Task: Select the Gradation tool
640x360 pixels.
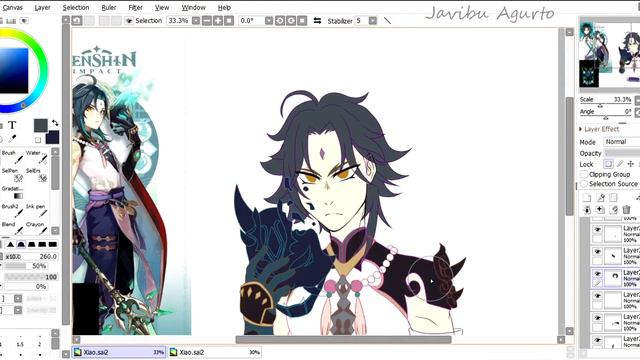Action: (12, 192)
